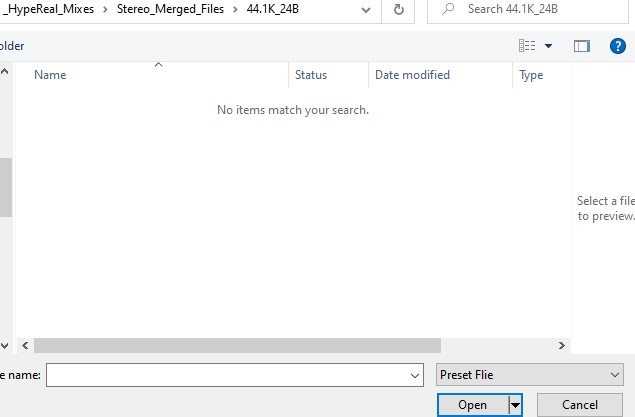
Task: Click the refresh folder icon
Action: click(398, 9)
